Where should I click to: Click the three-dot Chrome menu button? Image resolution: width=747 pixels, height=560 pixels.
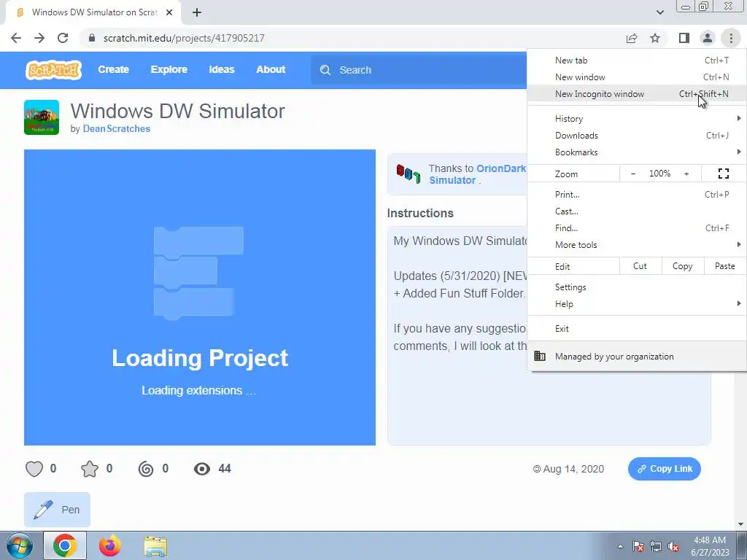click(731, 38)
